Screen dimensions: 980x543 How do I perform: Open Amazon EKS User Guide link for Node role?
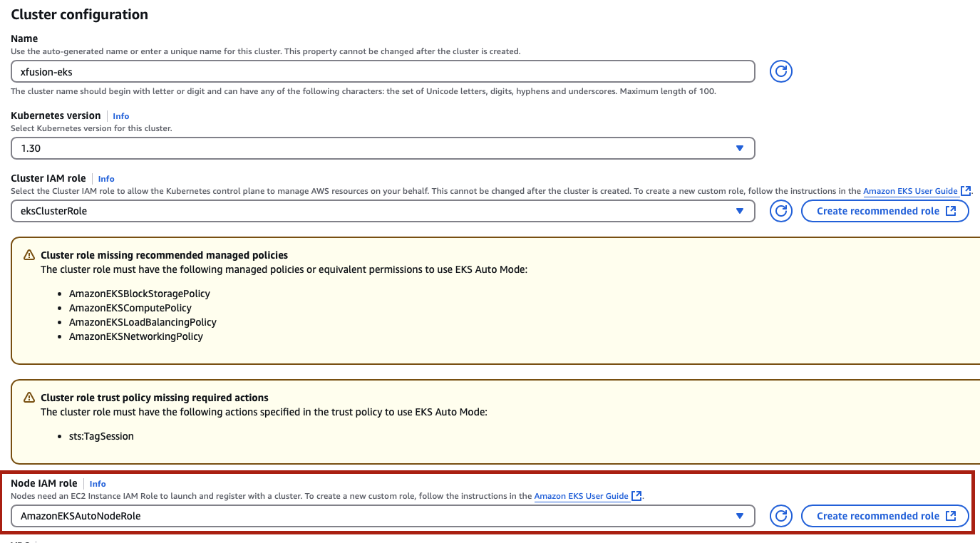tap(581, 496)
